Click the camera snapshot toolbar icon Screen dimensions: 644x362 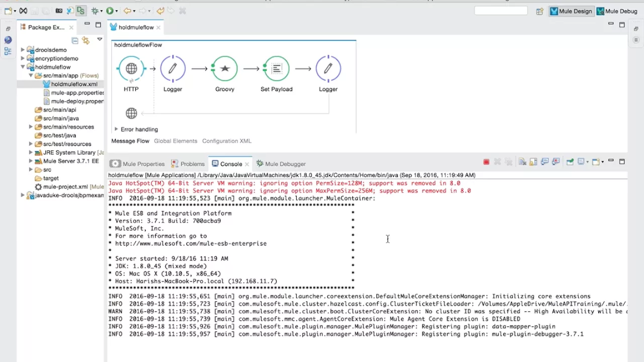tap(59, 11)
